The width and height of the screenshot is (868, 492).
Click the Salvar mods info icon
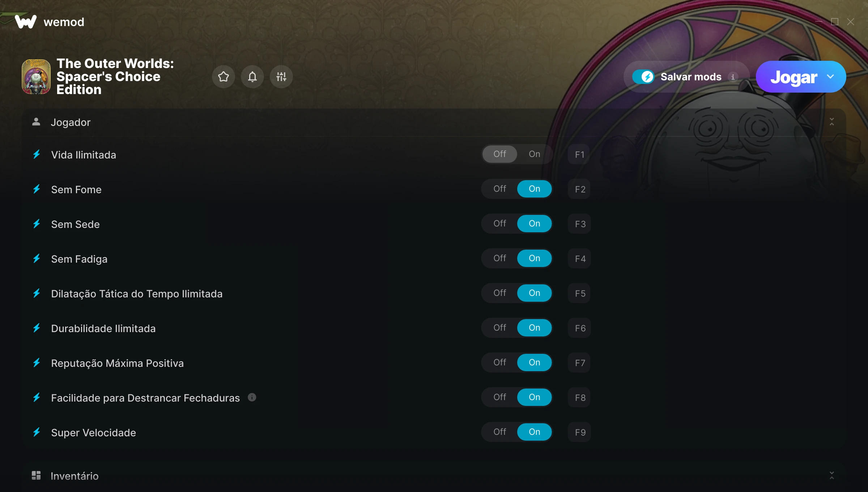(x=733, y=77)
